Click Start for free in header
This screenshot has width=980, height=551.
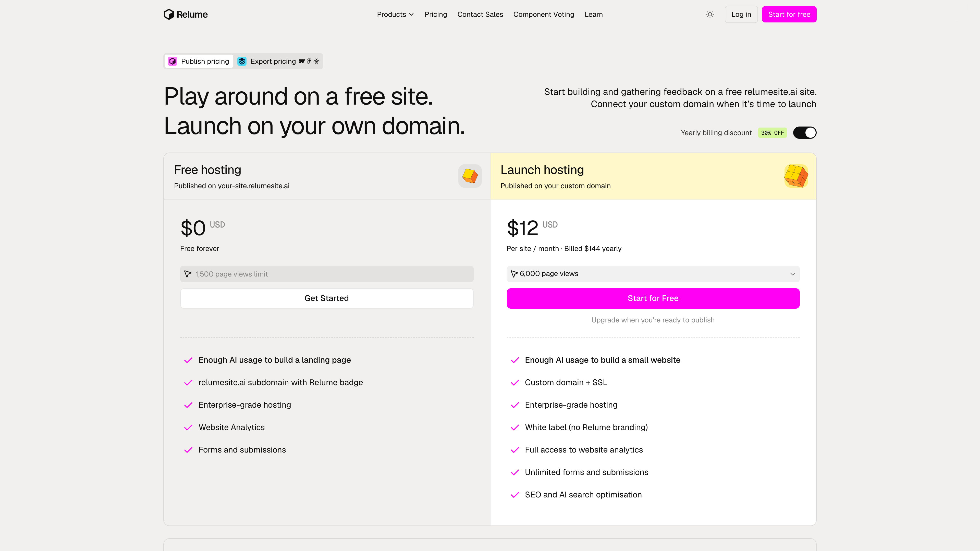789,15
